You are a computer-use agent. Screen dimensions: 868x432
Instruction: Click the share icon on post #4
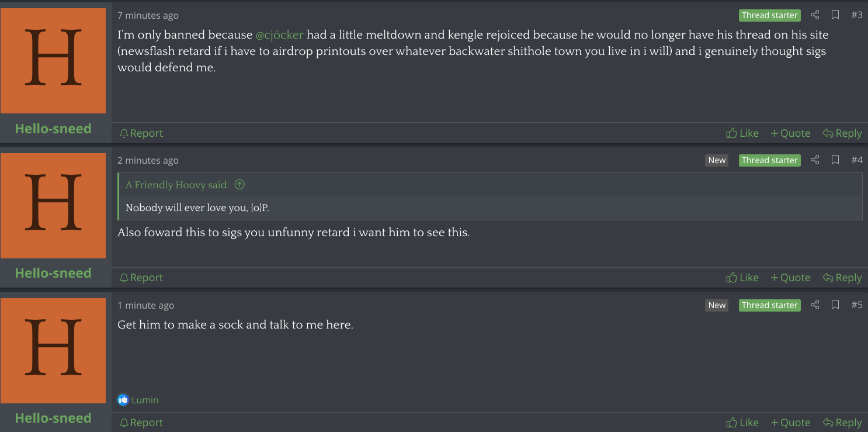pos(815,160)
